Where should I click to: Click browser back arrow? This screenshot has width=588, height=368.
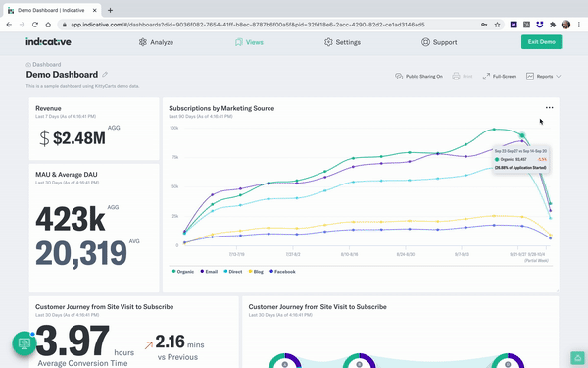(x=9, y=25)
